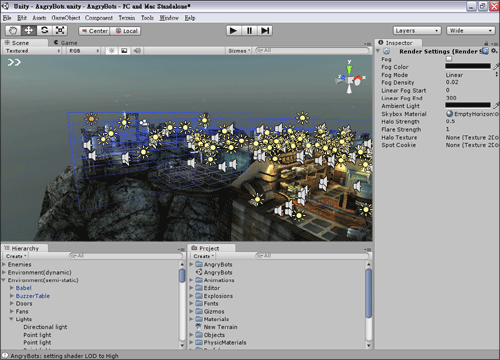Viewport: 500px width, 360px height.
Task: Click the Play button
Action: [234, 31]
